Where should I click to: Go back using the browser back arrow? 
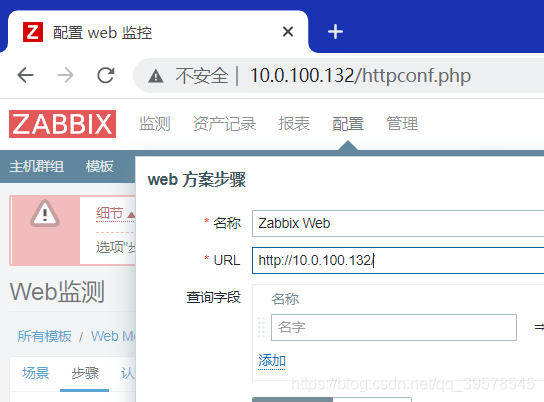(25, 75)
